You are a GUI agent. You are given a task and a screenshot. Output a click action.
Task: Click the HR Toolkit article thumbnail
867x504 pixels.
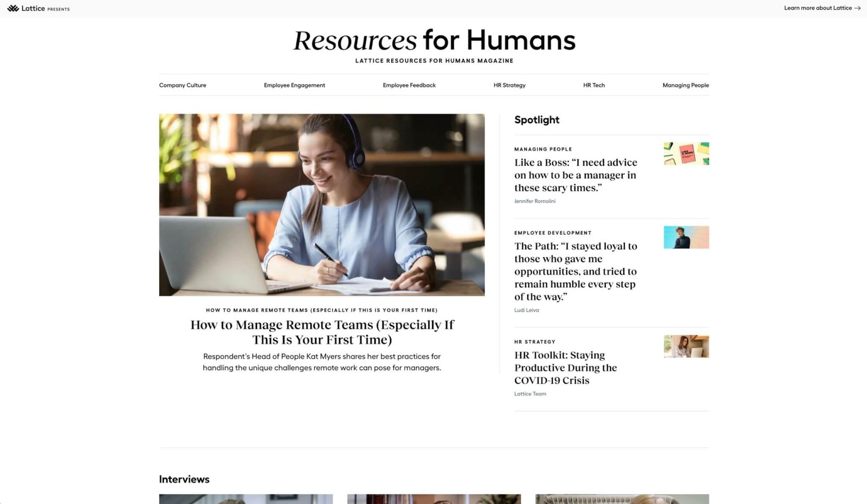pyautogui.click(x=686, y=346)
